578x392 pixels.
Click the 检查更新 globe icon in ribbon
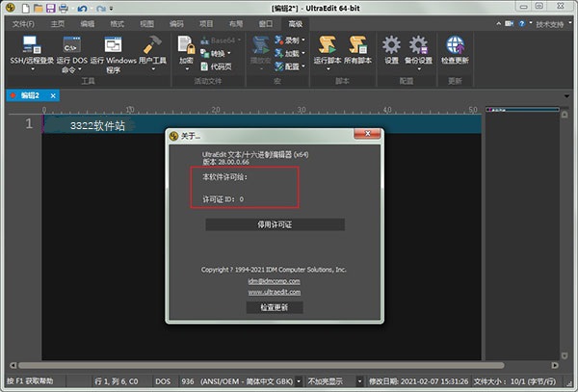click(x=455, y=44)
